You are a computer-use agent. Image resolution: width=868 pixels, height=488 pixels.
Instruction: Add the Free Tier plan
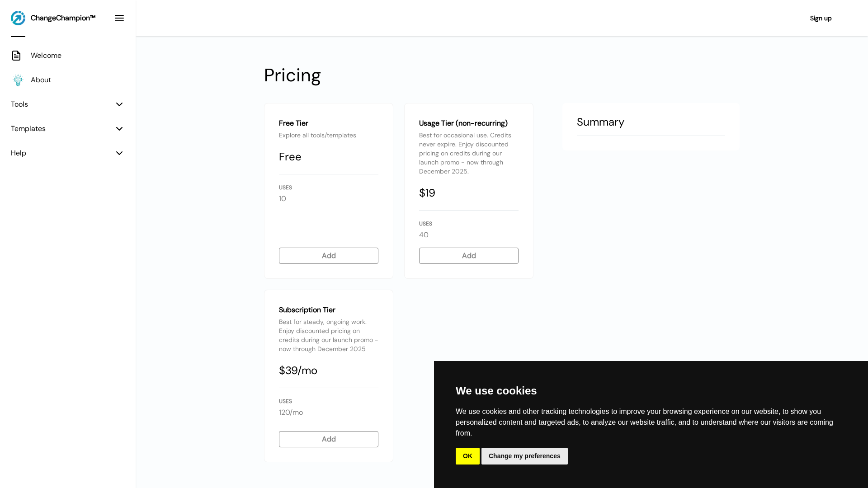tap(329, 256)
